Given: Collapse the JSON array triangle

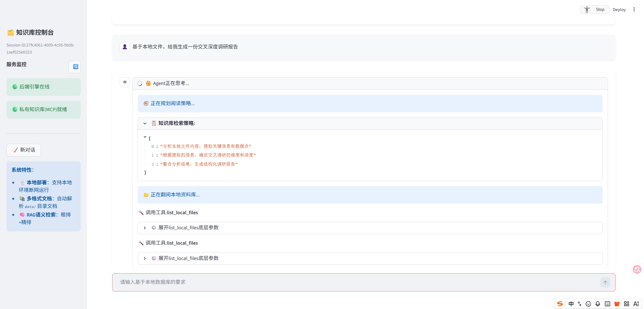Looking at the screenshot, I should click(145, 137).
